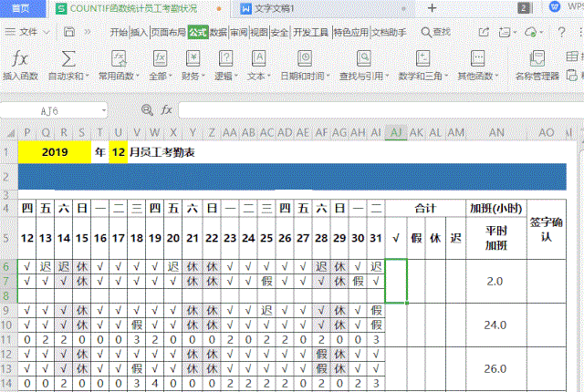
Task: Click the 假 cell in row 7 under date 25
Action: point(266,281)
